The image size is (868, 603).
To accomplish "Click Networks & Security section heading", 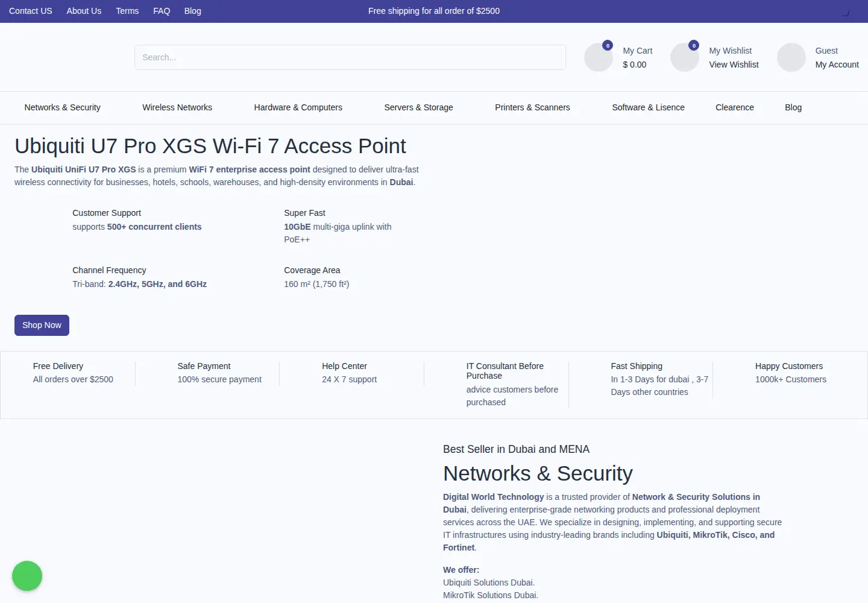I will click(538, 473).
